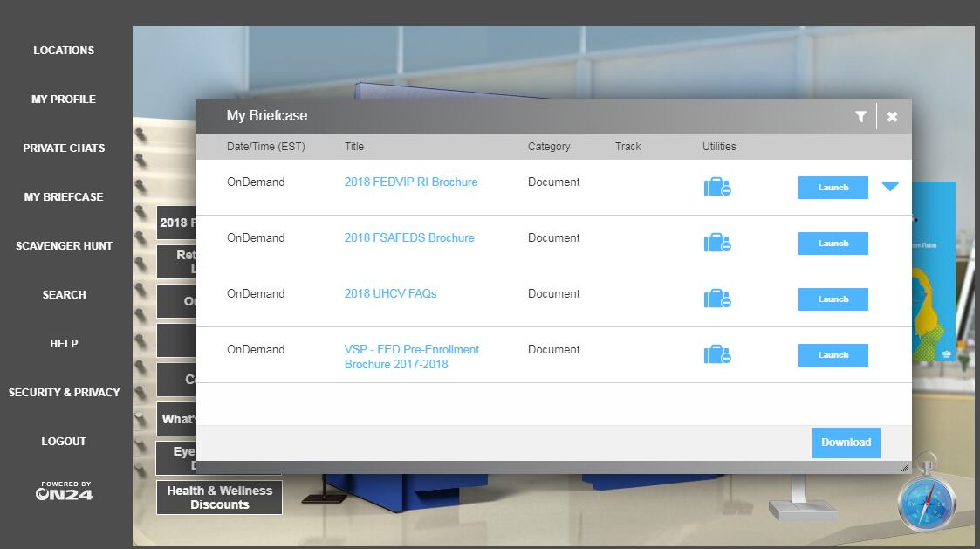Open My Profile from sidebar
The height and width of the screenshot is (549, 980).
64,100
